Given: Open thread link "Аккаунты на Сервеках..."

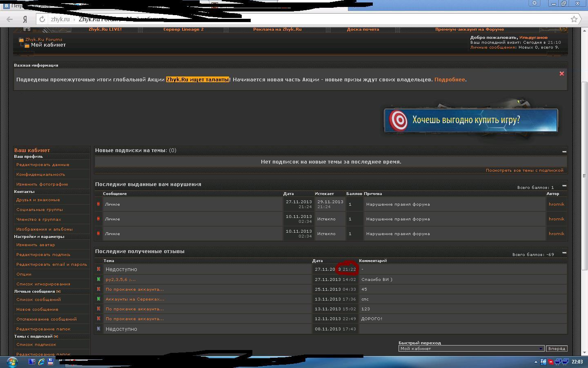Looking at the screenshot, I should [x=135, y=299].
